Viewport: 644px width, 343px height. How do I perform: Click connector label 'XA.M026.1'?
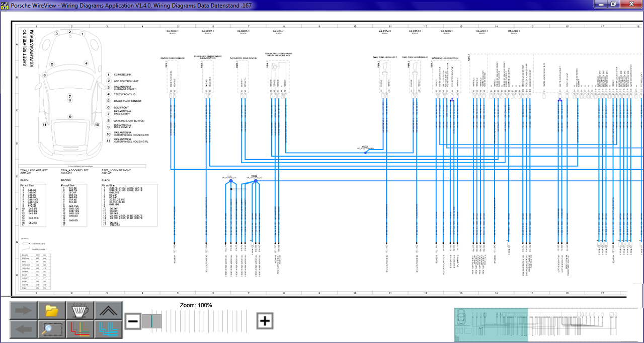click(x=208, y=31)
